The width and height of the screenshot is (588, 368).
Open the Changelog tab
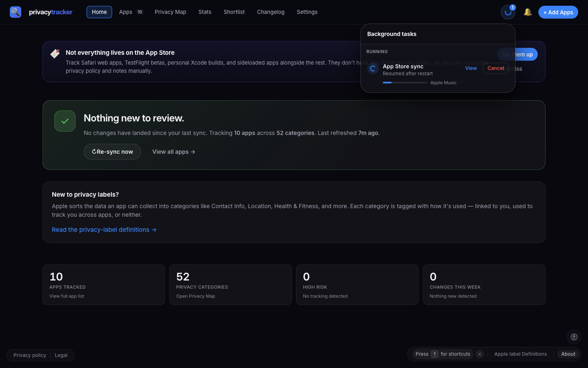pos(271,12)
